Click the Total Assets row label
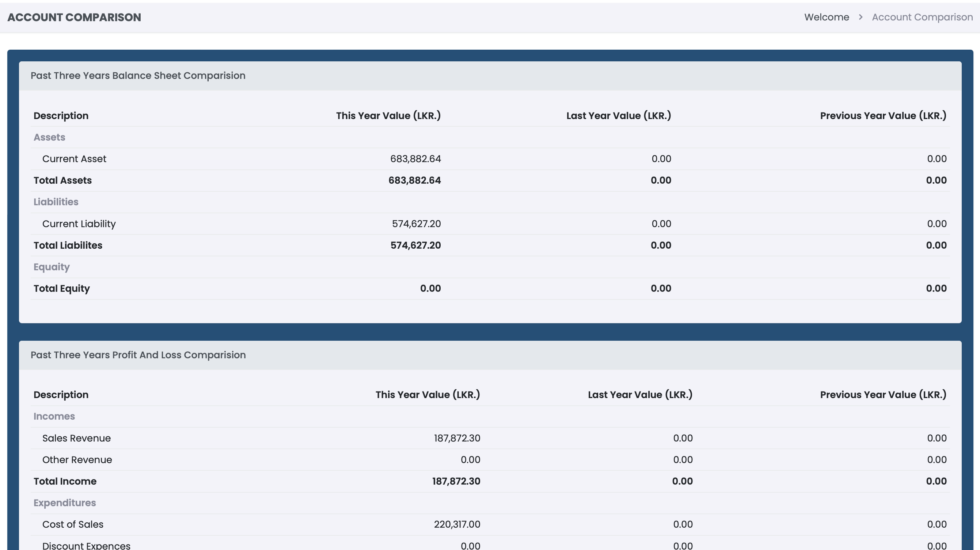The image size is (980, 550). (63, 180)
